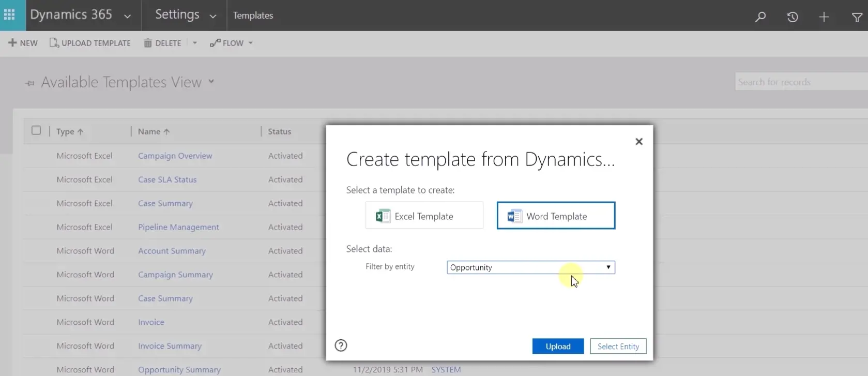
Task: Open the Word Case Summary template
Action: pos(165,298)
